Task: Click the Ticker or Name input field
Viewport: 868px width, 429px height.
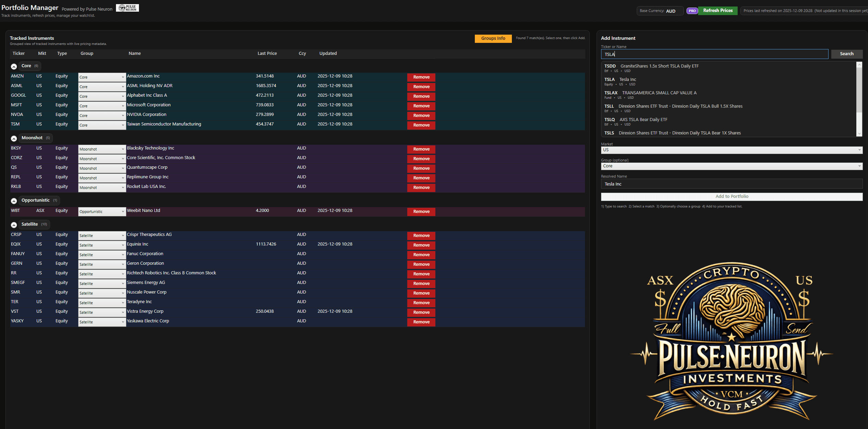Action: [714, 54]
